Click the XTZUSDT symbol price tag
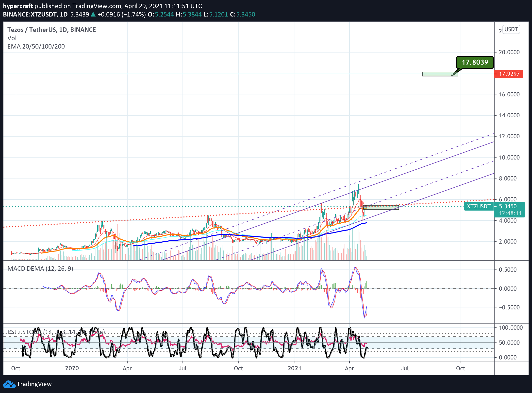The width and height of the screenshot is (532, 393). (479, 206)
